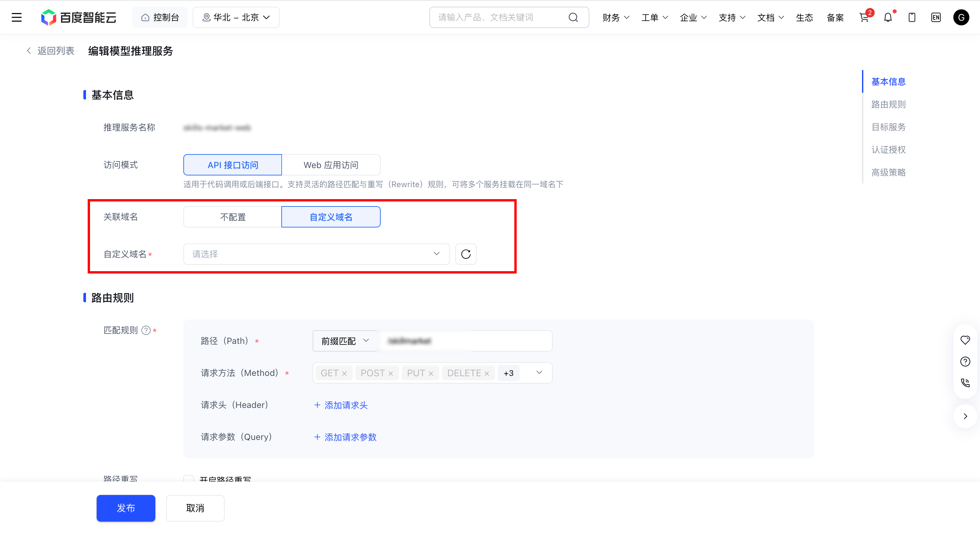Open the 前缀匹配 path match dropdown

coord(345,341)
